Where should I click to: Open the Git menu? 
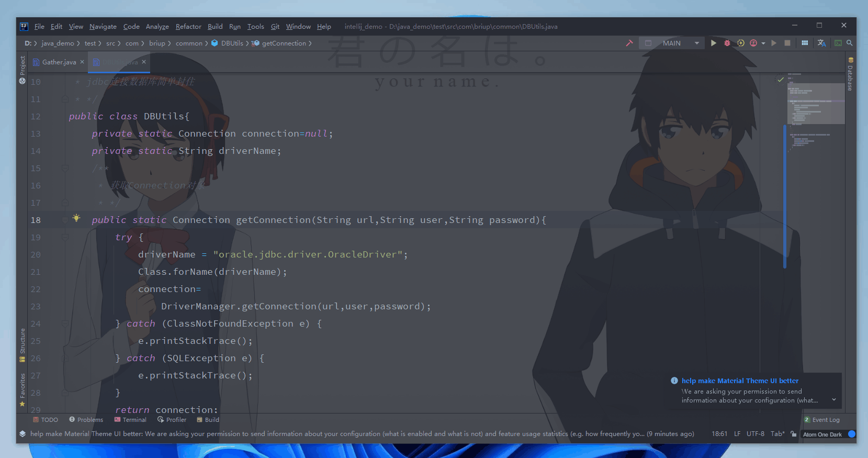click(x=275, y=26)
